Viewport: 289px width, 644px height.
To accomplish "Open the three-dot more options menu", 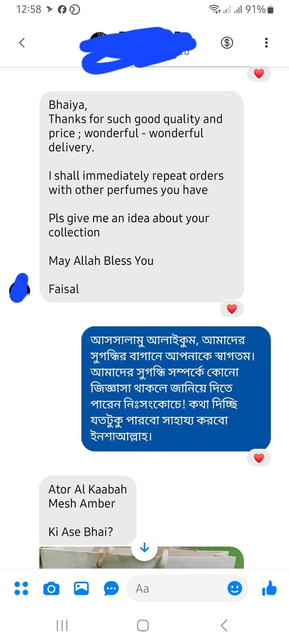I will pos(266,43).
